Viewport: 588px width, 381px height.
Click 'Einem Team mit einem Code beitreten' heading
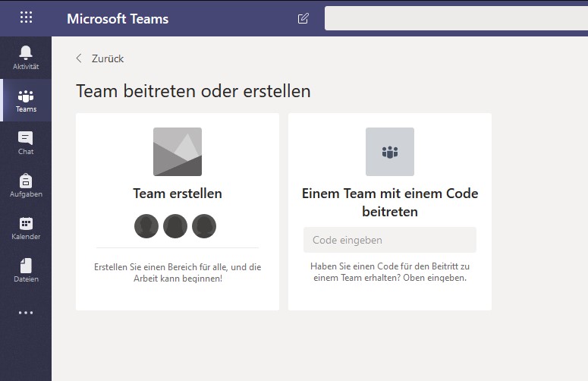tap(390, 202)
